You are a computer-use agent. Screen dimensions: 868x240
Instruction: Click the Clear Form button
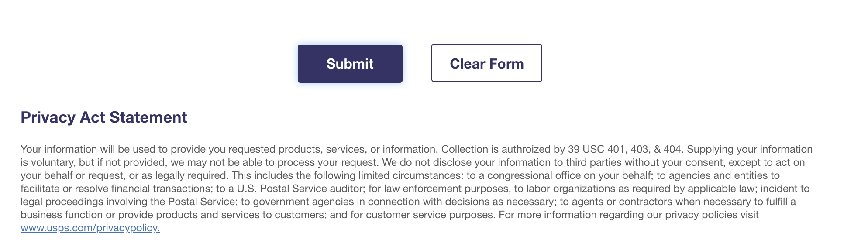(x=486, y=63)
